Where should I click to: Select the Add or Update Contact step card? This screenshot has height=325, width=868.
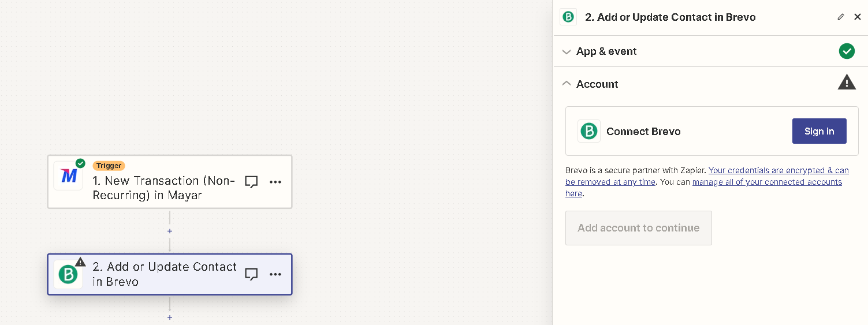[x=170, y=274]
